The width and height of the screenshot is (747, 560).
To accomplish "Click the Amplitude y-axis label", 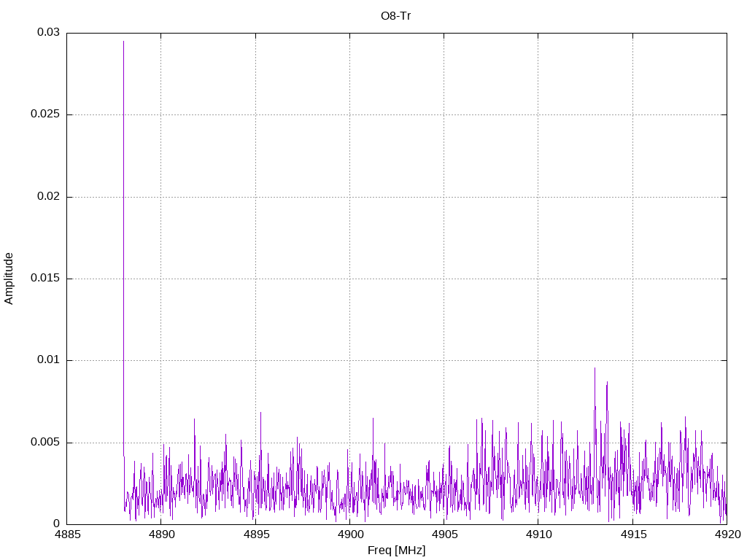I will (x=9, y=279).
